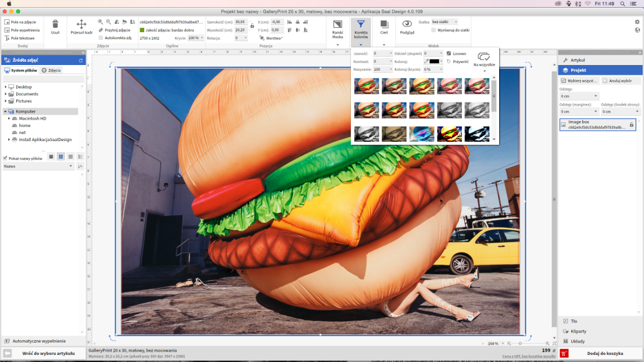Toggle sort order direction icon
Viewport: 644px width, 362px height.
(x=80, y=166)
